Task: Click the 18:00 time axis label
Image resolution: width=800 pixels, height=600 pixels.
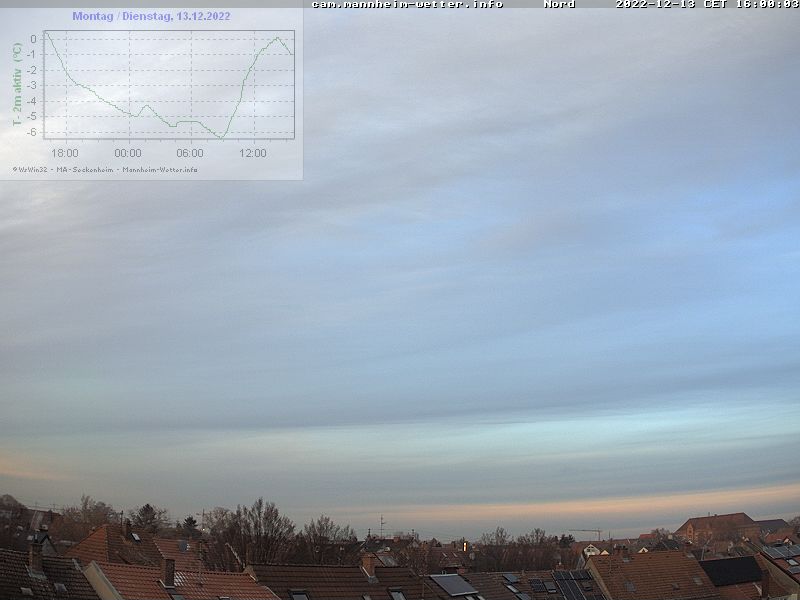Action: click(65, 153)
